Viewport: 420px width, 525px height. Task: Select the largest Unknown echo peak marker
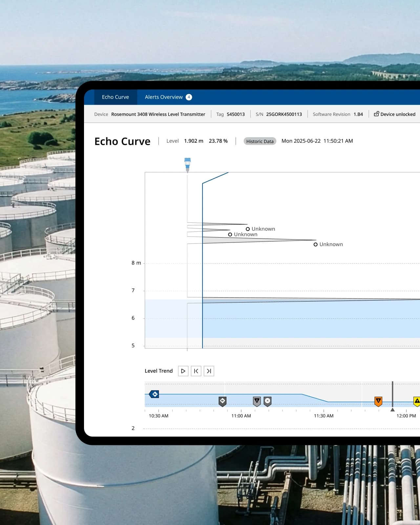[315, 244]
